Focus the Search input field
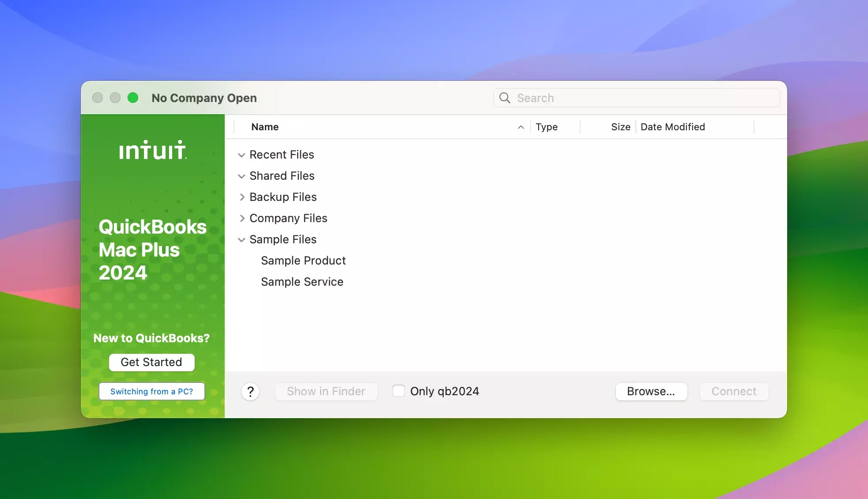Image resolution: width=868 pixels, height=499 pixels. (640, 98)
